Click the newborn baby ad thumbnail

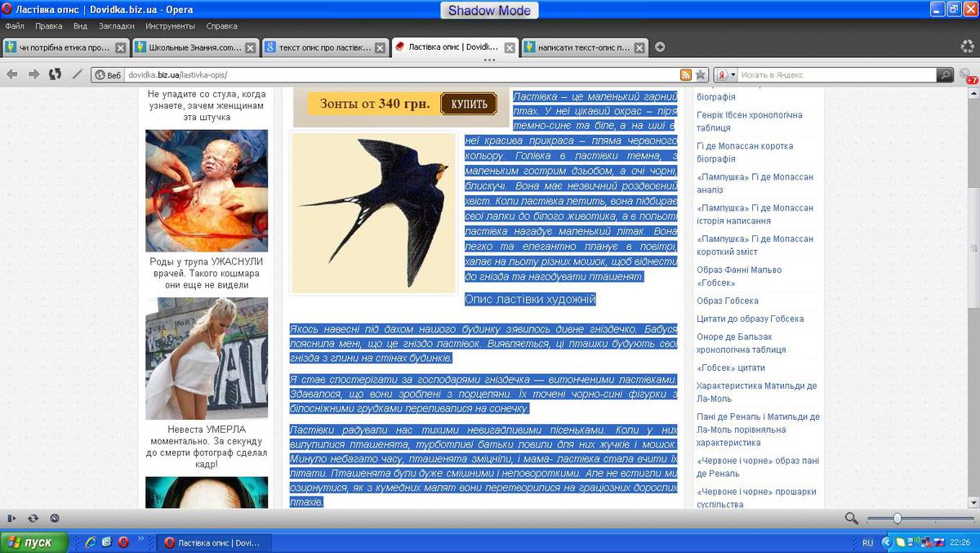pos(206,190)
